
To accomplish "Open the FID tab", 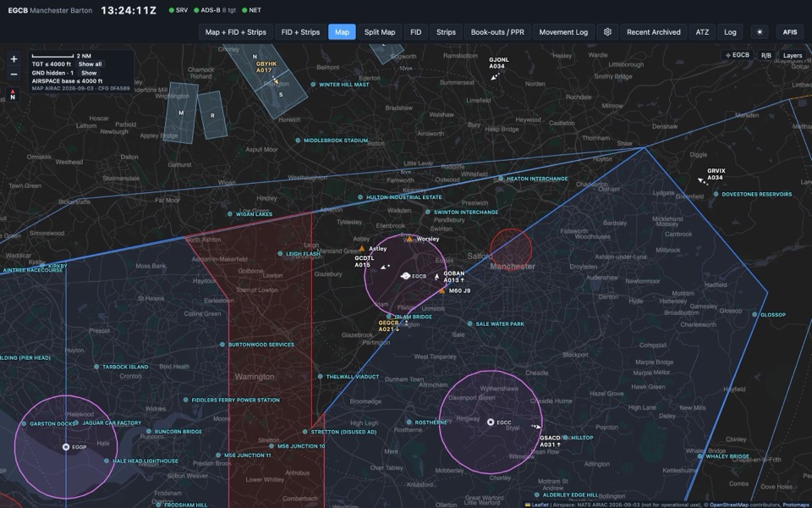I will [416, 32].
